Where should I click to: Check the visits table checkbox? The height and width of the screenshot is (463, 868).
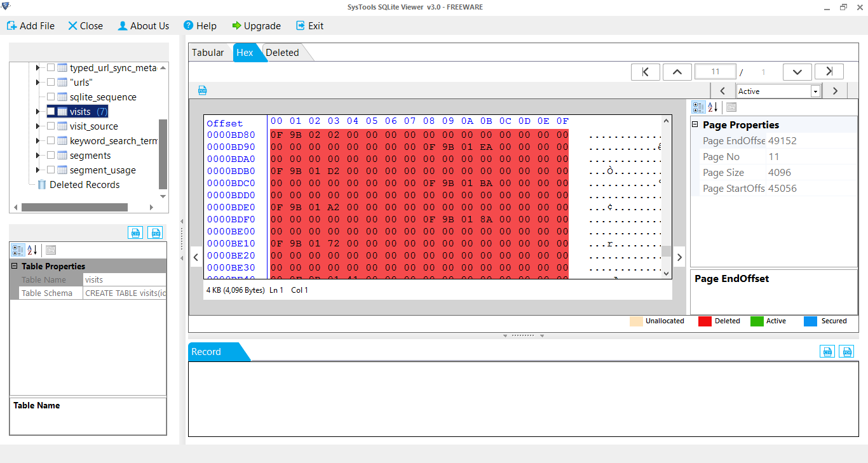tap(51, 112)
